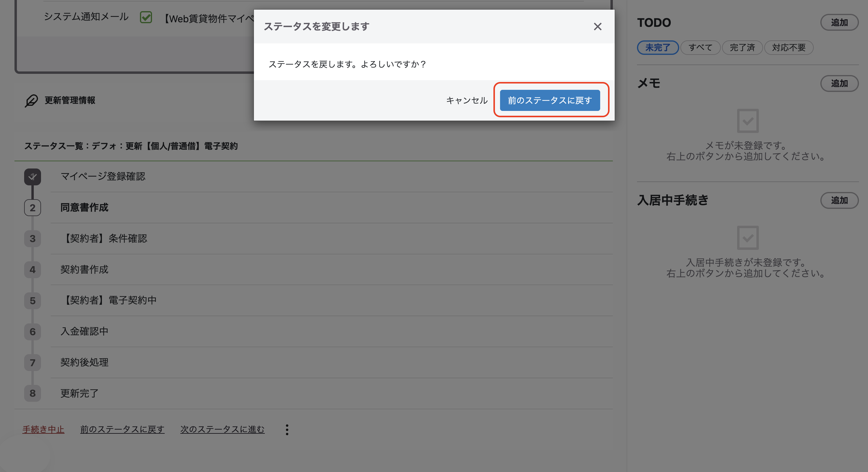Click the 【契約者】電子契約中 status row
868x472 pixels.
click(x=331, y=301)
